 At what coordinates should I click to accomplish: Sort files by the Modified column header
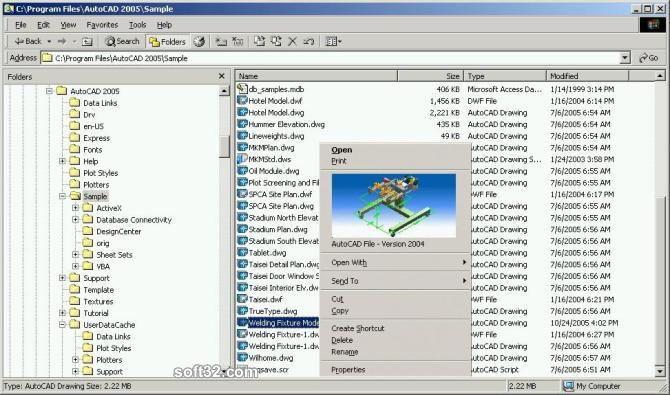tap(588, 76)
